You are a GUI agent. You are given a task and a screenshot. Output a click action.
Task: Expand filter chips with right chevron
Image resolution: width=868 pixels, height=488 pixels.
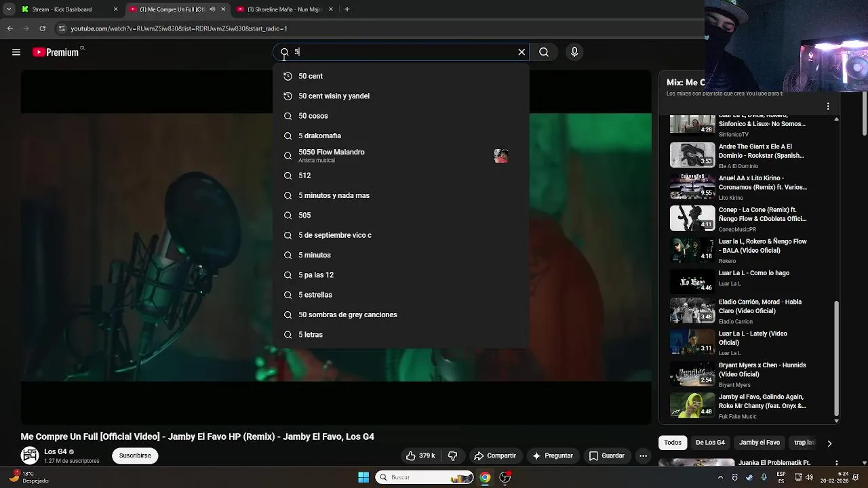coord(829,443)
